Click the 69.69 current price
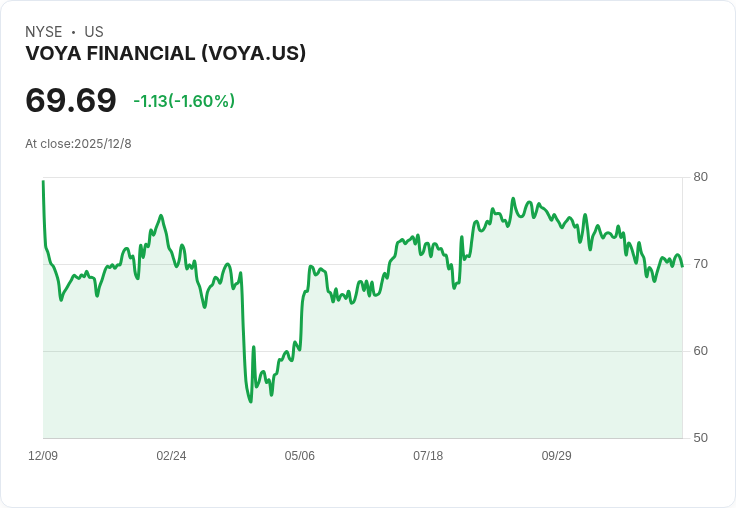 point(70,100)
